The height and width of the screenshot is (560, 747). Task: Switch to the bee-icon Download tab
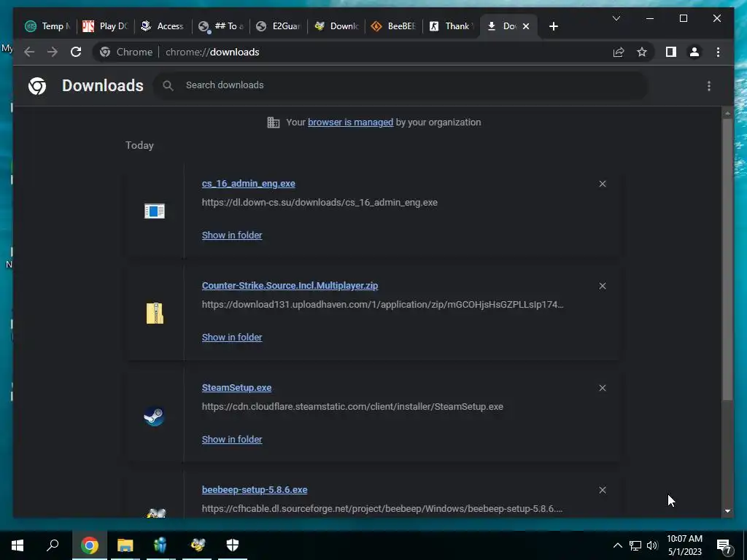pos(336,26)
